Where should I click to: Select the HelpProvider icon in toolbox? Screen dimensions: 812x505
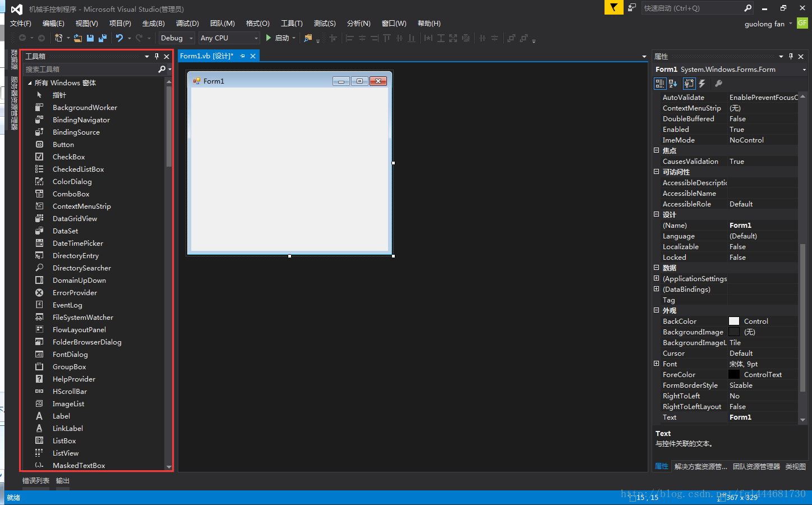click(x=39, y=379)
